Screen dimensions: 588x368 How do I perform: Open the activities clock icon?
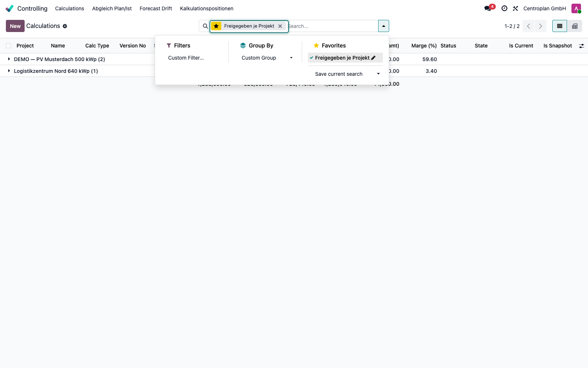coord(505,8)
